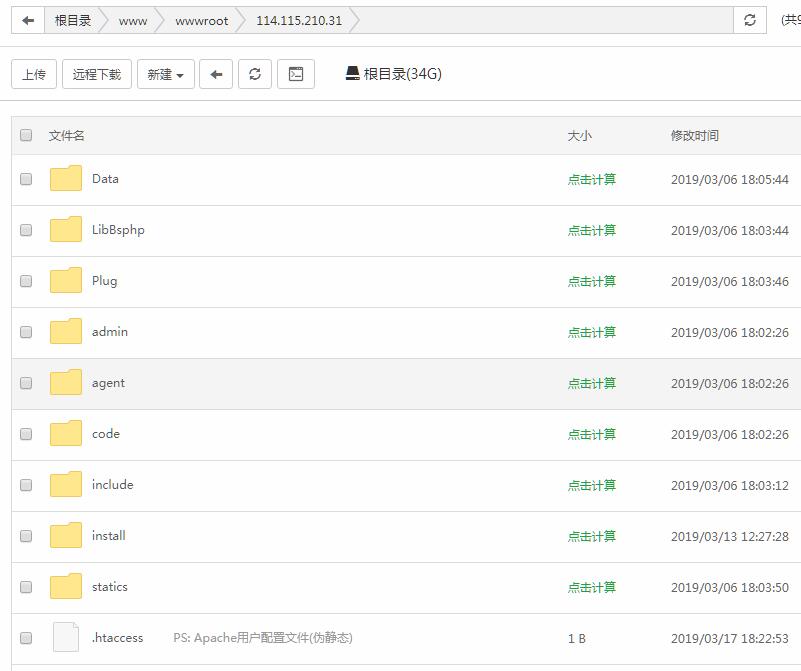
Task: Open the code folder icon
Action: [66, 434]
